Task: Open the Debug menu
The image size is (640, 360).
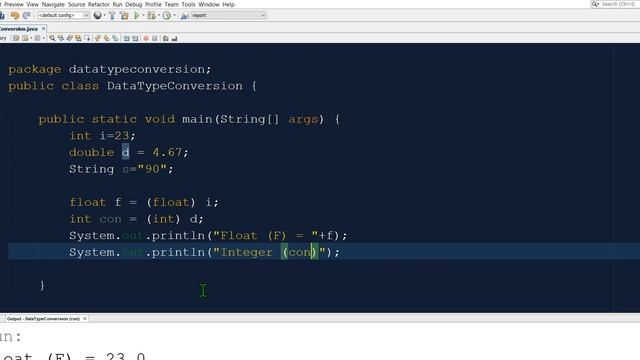Action: click(x=133, y=4)
